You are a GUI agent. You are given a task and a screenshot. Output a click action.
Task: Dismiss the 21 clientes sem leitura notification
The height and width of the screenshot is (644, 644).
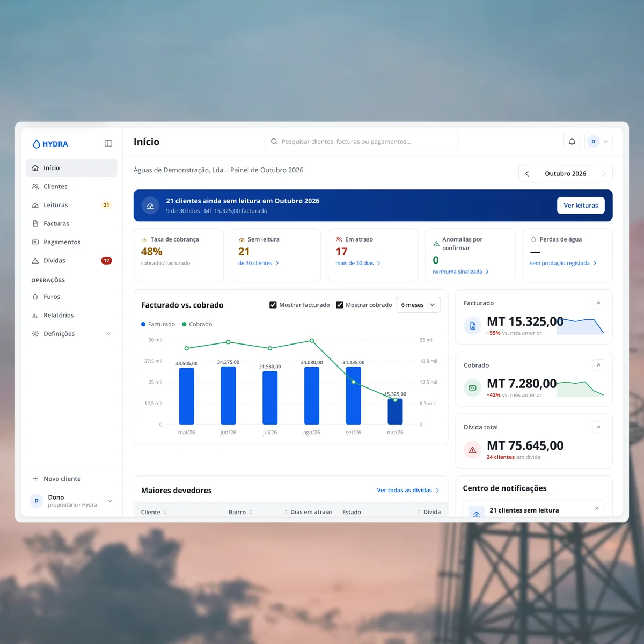click(x=597, y=508)
